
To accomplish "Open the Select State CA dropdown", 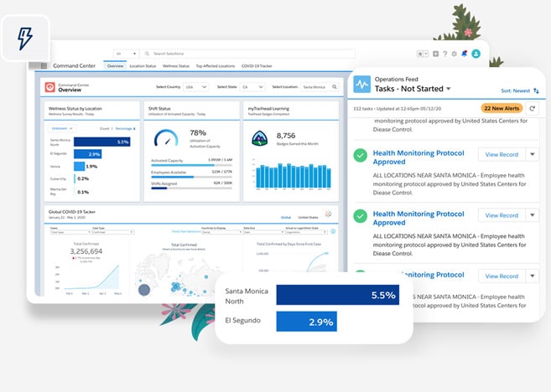I will coord(252,86).
